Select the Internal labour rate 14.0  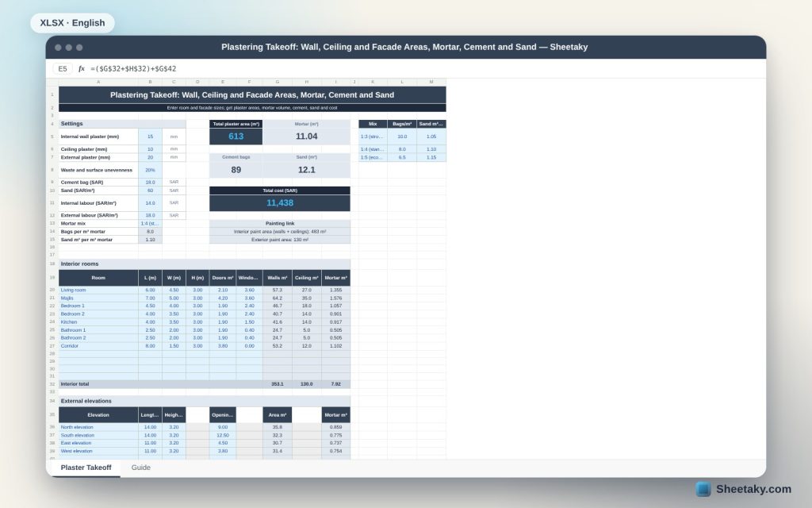(150, 202)
